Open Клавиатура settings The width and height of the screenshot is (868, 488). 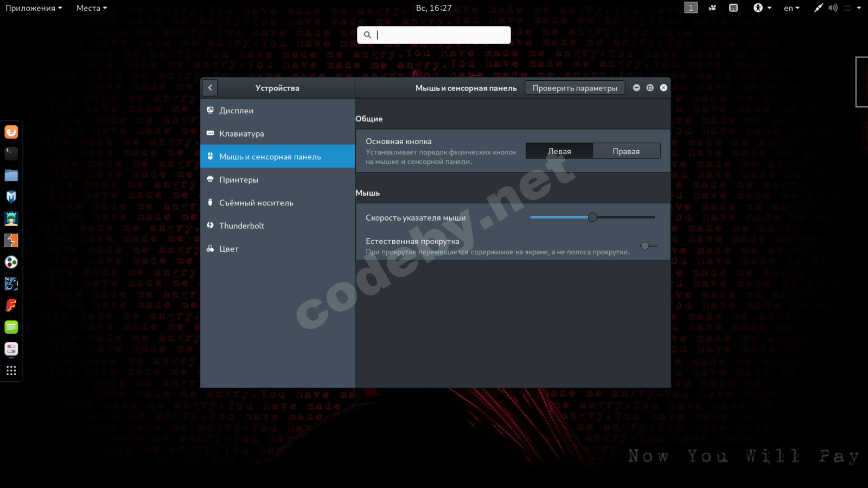click(x=278, y=133)
